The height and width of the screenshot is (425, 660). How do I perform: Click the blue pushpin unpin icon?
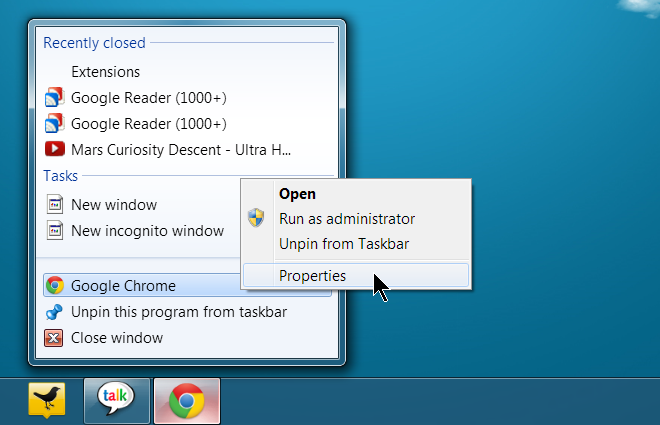pyautogui.click(x=54, y=312)
